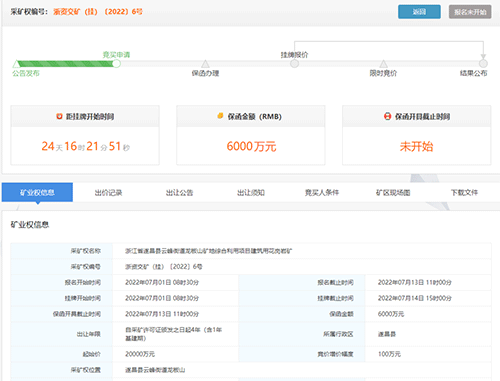Click the blue 返回 button

click(419, 12)
